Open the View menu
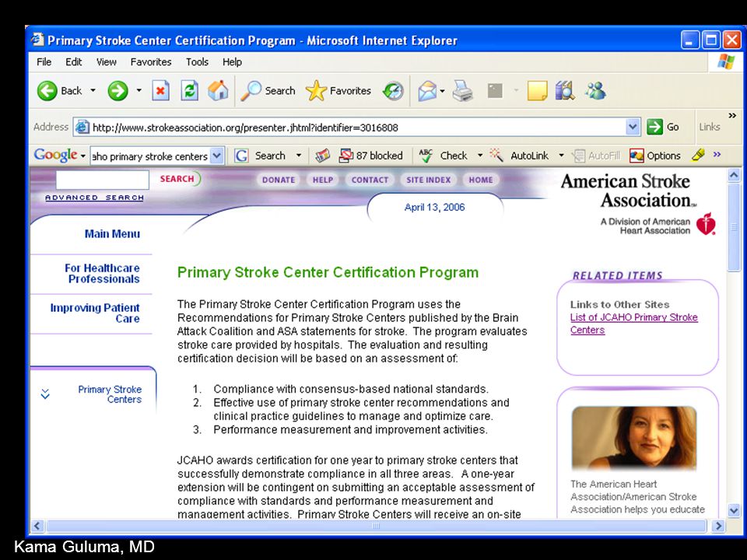This screenshot has height=560, width=747. pyautogui.click(x=107, y=62)
